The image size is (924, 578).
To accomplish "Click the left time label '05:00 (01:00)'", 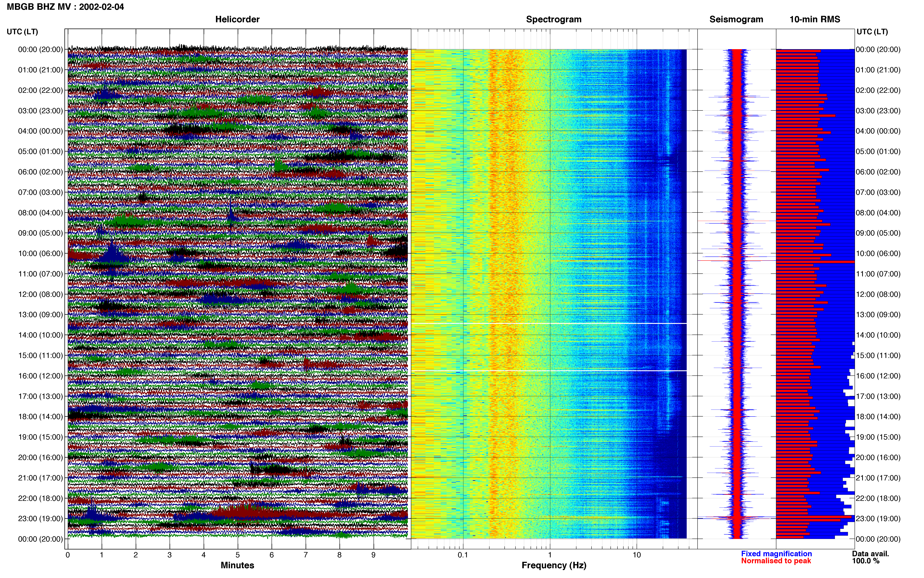I will click(41, 151).
